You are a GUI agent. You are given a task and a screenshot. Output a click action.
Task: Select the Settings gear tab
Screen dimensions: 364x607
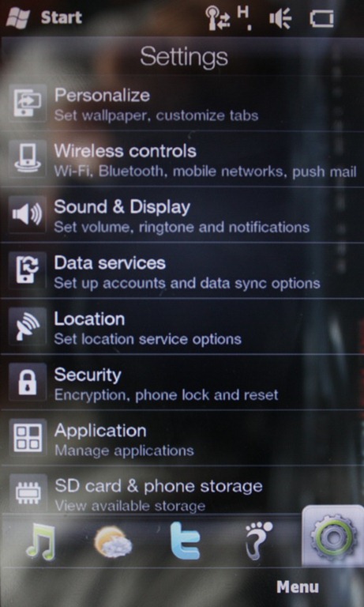332,537
